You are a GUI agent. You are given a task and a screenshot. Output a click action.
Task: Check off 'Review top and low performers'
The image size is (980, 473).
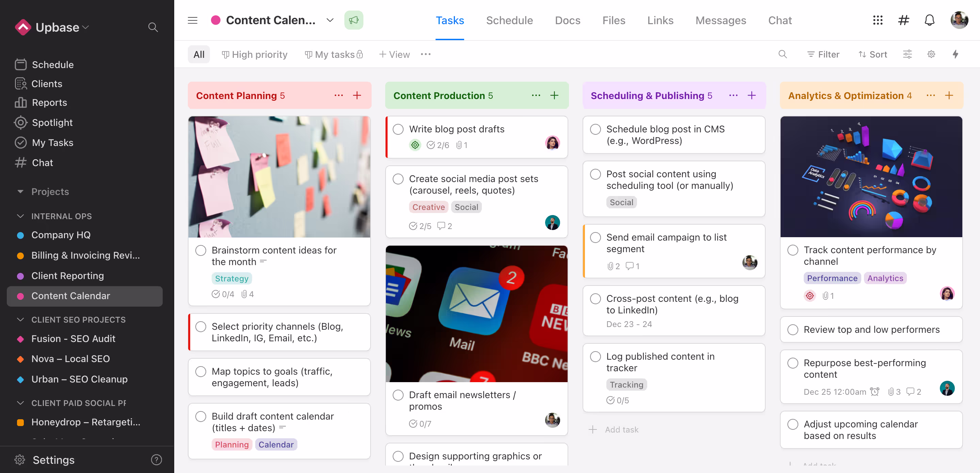793,329
